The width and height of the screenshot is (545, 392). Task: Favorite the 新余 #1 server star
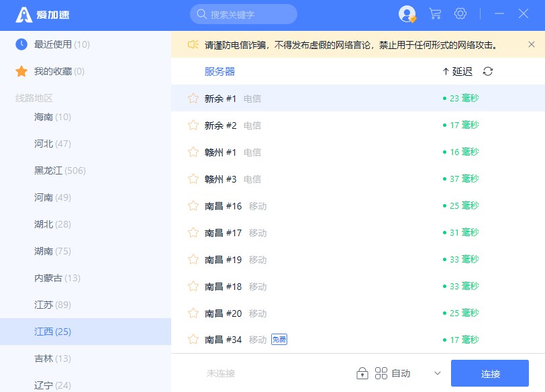coord(193,98)
